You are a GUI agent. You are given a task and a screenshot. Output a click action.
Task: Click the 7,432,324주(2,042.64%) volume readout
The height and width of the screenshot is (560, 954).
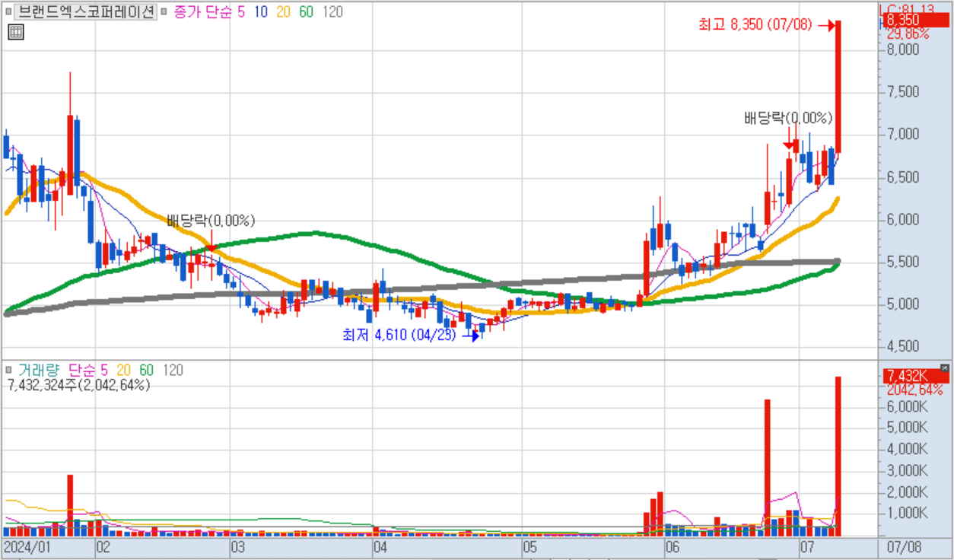(x=78, y=385)
